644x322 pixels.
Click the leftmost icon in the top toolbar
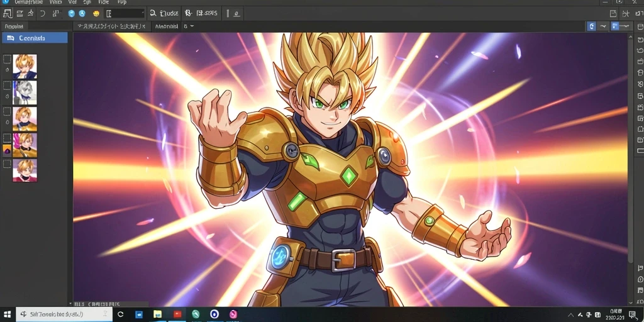8,14
